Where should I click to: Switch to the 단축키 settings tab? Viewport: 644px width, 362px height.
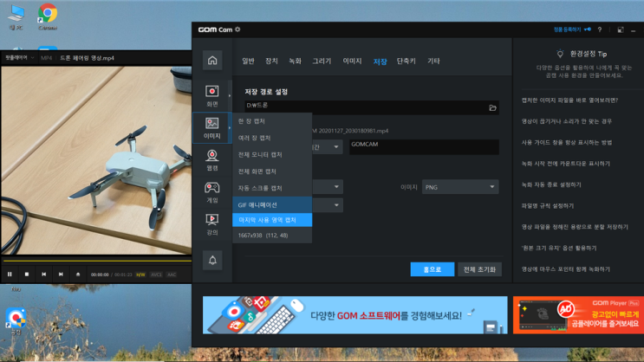406,61
